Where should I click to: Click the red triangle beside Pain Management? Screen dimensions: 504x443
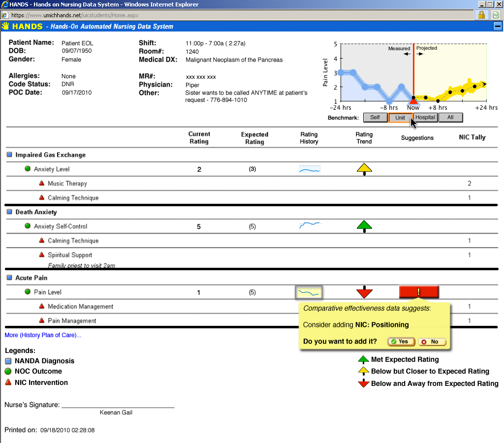41,320
